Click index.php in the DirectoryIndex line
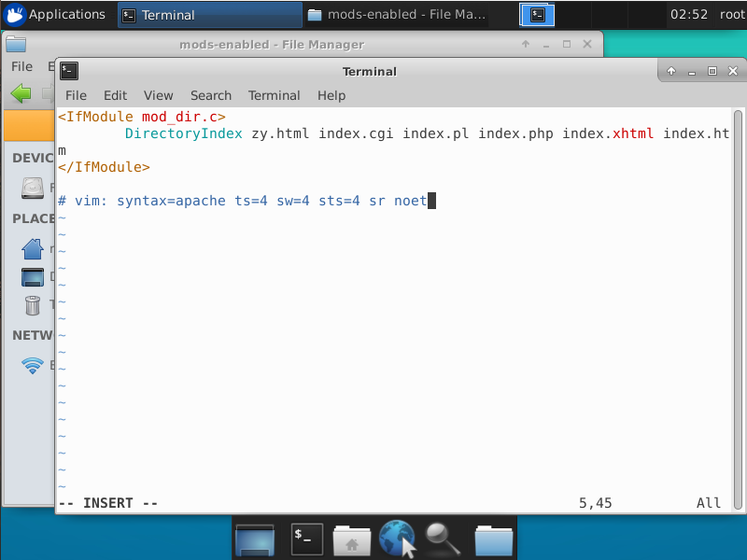Image resolution: width=747 pixels, height=560 pixels. [515, 133]
